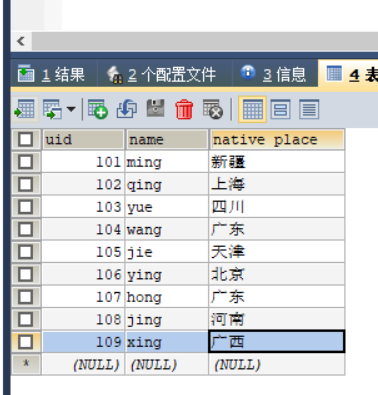Select the name cell ming
The image size is (378, 395).
167,162
